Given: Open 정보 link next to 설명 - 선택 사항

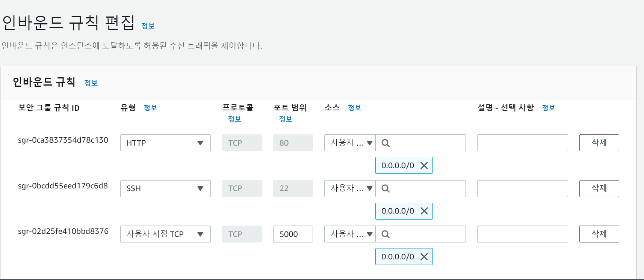Looking at the screenshot, I should coord(549,108).
